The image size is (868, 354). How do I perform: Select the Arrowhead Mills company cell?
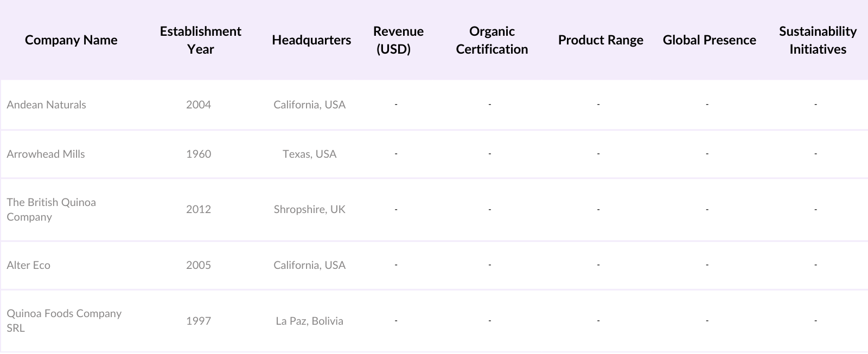(46, 154)
